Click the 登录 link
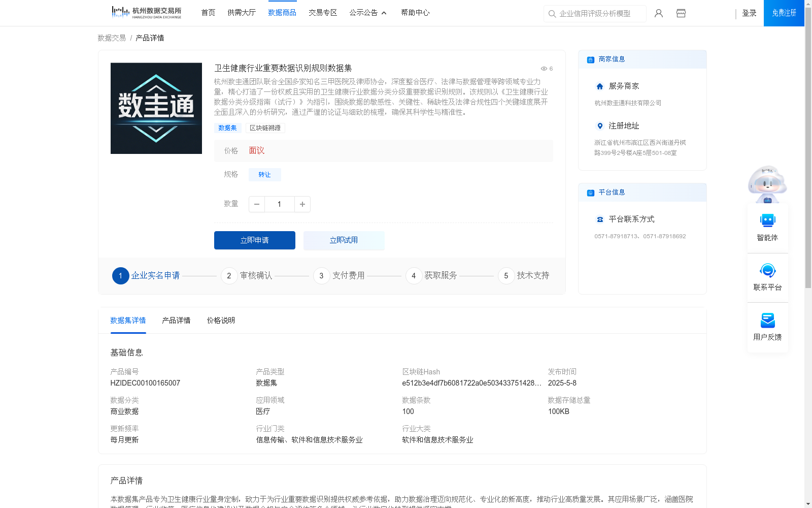 coord(749,13)
